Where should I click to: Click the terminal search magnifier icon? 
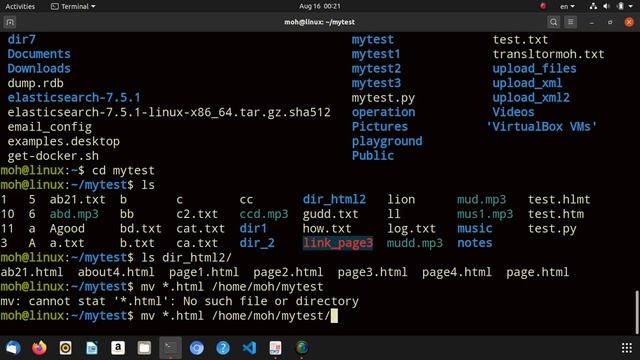coord(553,22)
